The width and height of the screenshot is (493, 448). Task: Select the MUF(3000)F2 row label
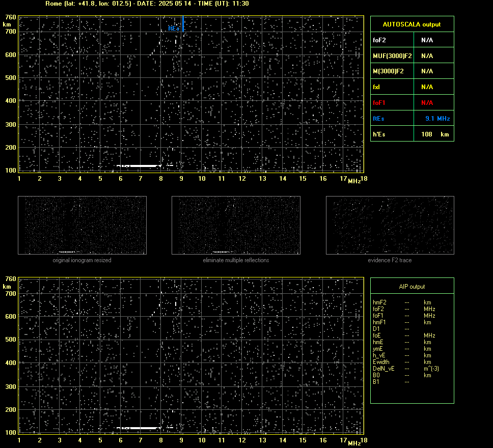click(392, 55)
